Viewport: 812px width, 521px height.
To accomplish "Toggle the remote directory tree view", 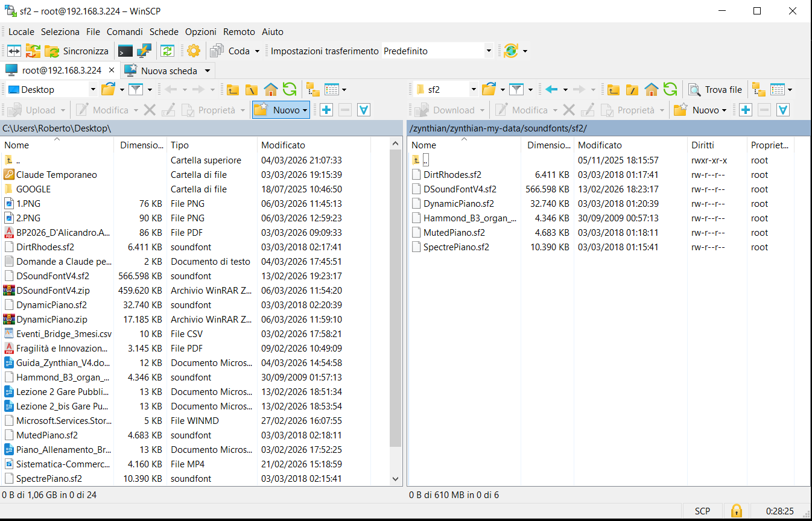I will tap(759, 90).
